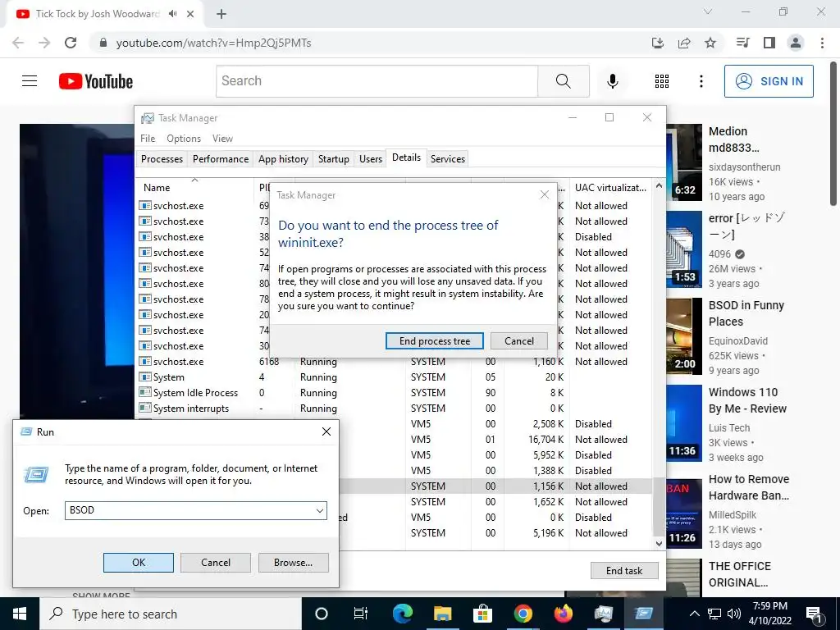Click install app icon in address bar
840x630 pixels.
pyautogui.click(x=658, y=43)
